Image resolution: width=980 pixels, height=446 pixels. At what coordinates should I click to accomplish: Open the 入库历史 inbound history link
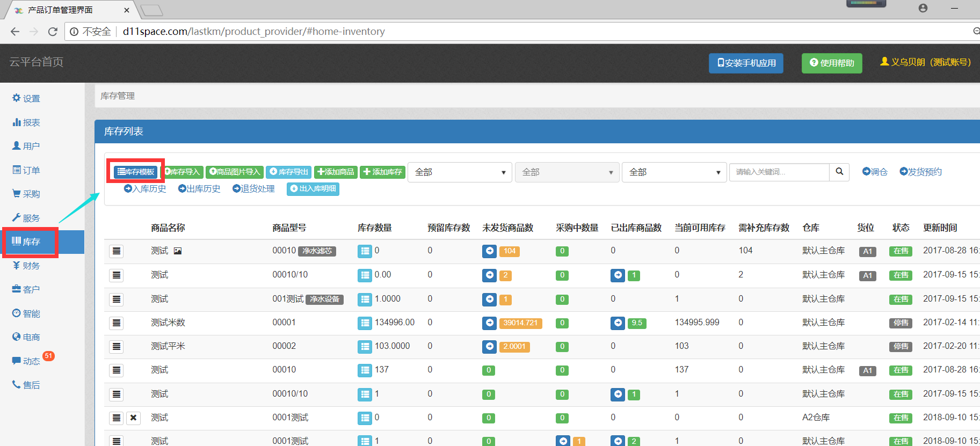coord(145,189)
